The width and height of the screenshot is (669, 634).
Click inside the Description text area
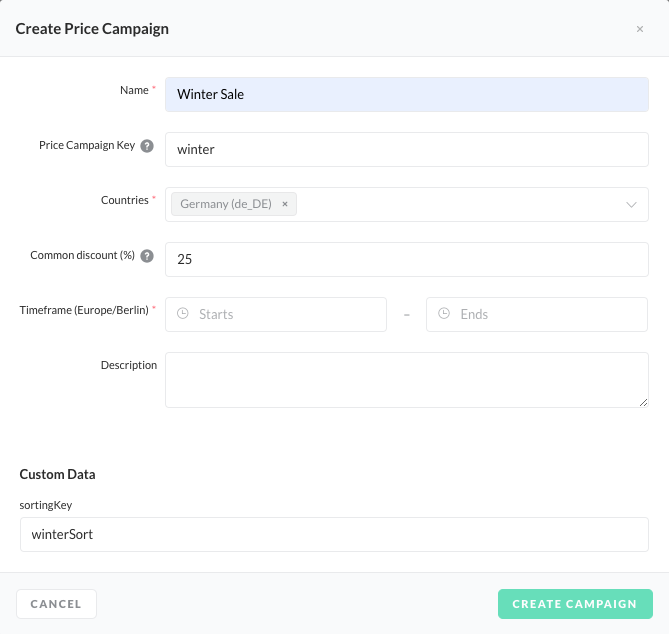point(406,379)
